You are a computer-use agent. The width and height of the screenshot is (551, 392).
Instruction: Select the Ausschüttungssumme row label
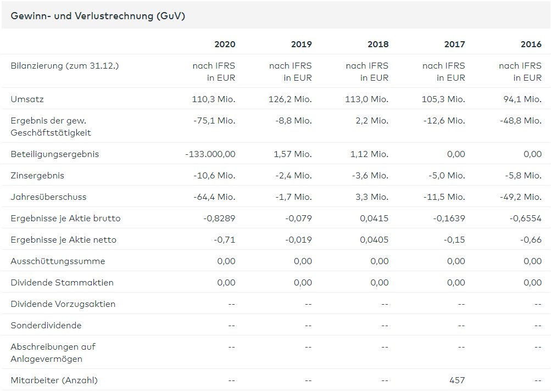coord(58,261)
